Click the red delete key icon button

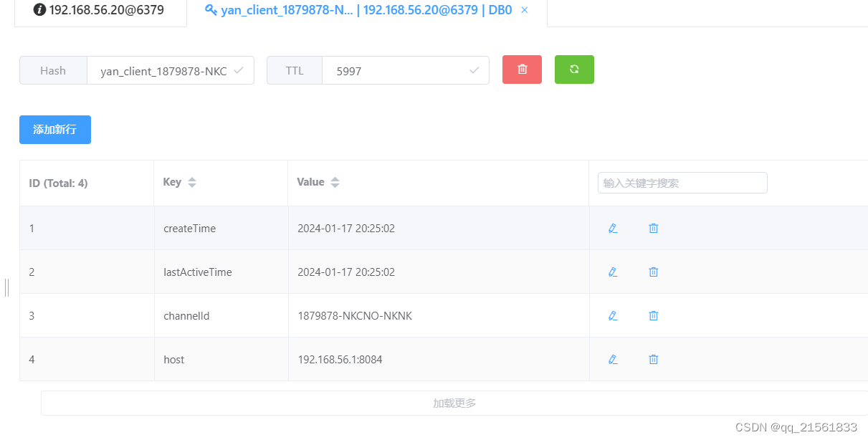click(522, 70)
